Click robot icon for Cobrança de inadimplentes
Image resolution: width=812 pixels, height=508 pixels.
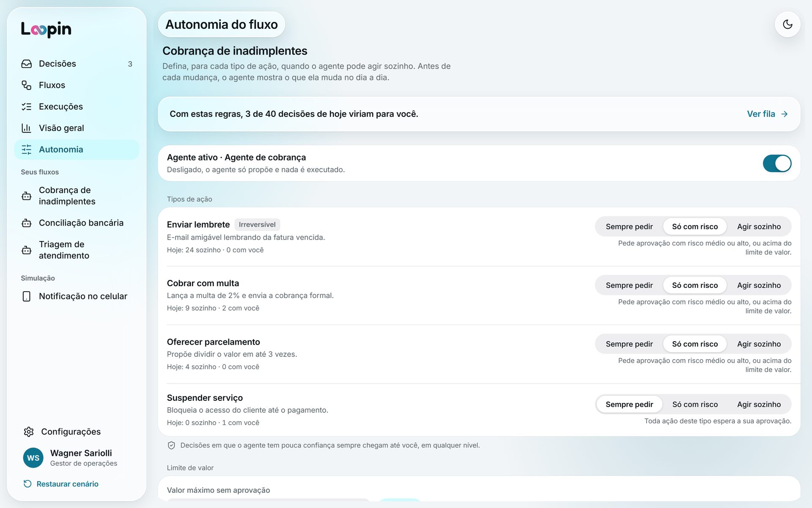[x=27, y=196]
